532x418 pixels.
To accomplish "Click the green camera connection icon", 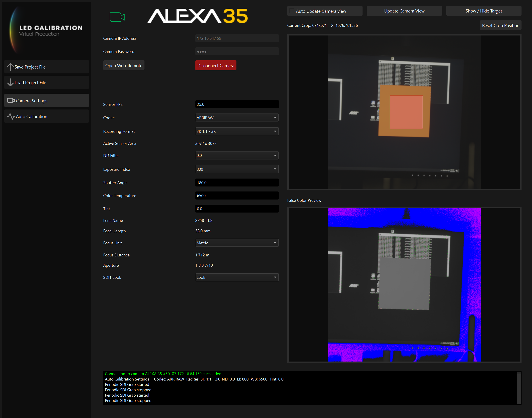I will click(117, 17).
